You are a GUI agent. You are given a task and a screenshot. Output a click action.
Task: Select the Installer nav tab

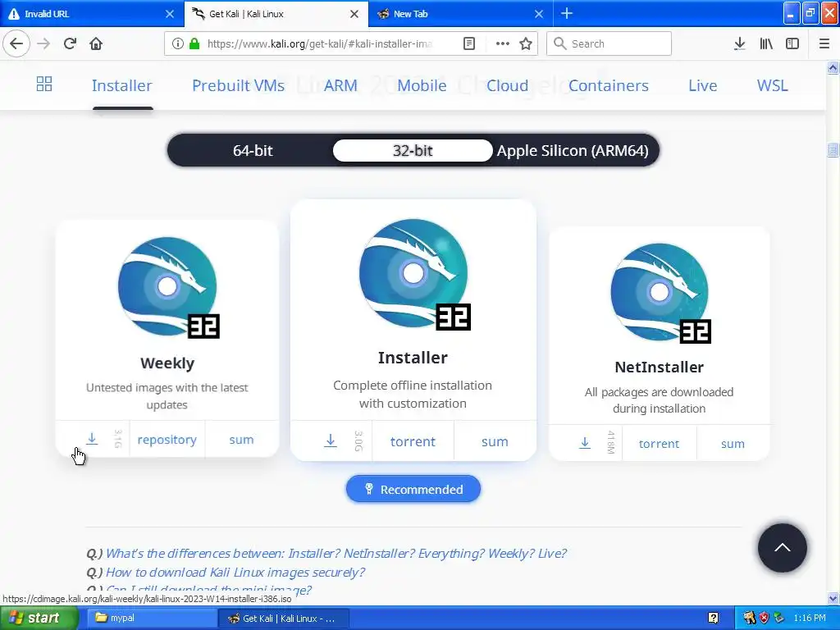pyautogui.click(x=122, y=85)
